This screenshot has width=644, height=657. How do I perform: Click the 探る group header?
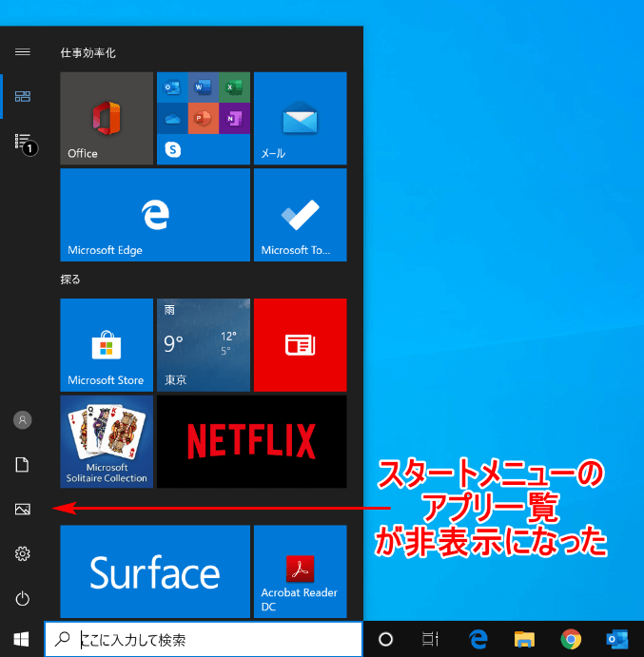[70, 280]
